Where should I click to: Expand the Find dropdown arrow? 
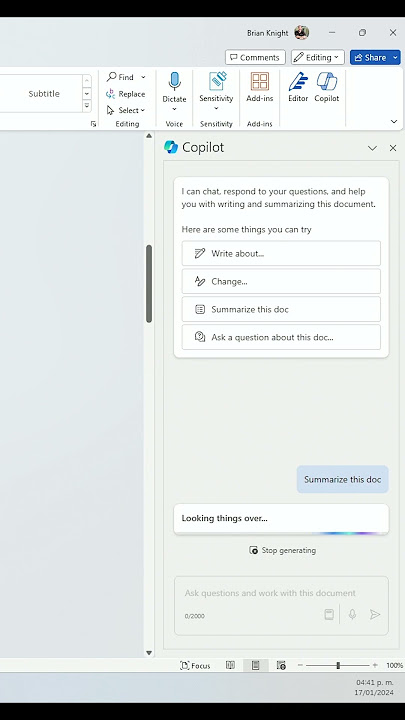tap(143, 77)
